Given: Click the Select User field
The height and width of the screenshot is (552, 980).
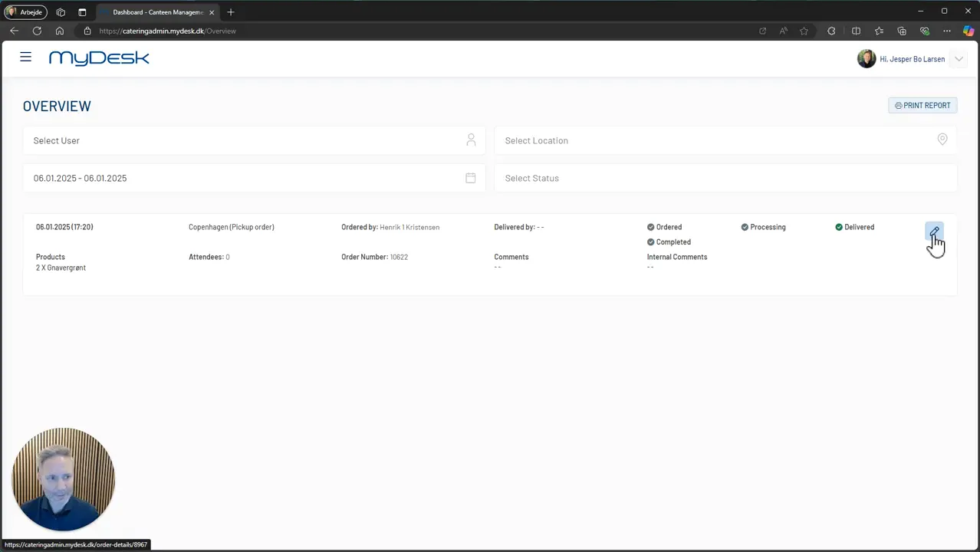Looking at the screenshot, I should tap(254, 140).
